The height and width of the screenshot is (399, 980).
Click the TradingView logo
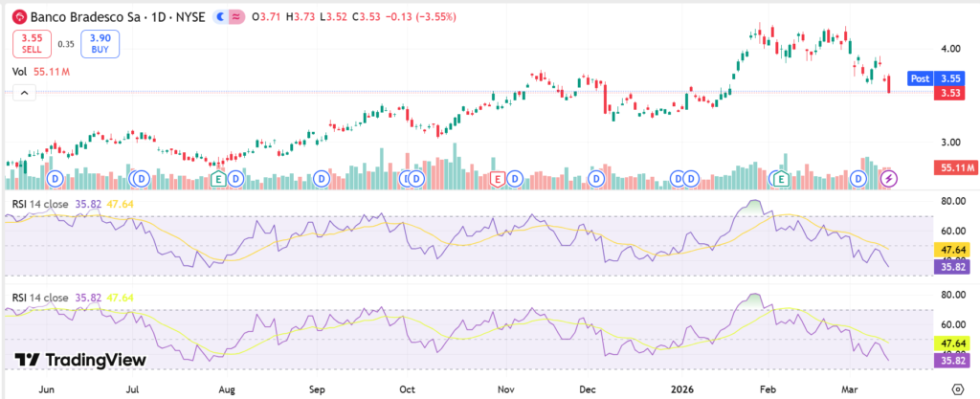(81, 360)
